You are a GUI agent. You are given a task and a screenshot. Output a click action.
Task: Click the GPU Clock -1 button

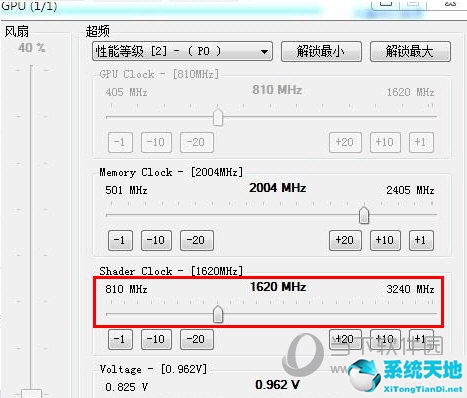pos(120,142)
